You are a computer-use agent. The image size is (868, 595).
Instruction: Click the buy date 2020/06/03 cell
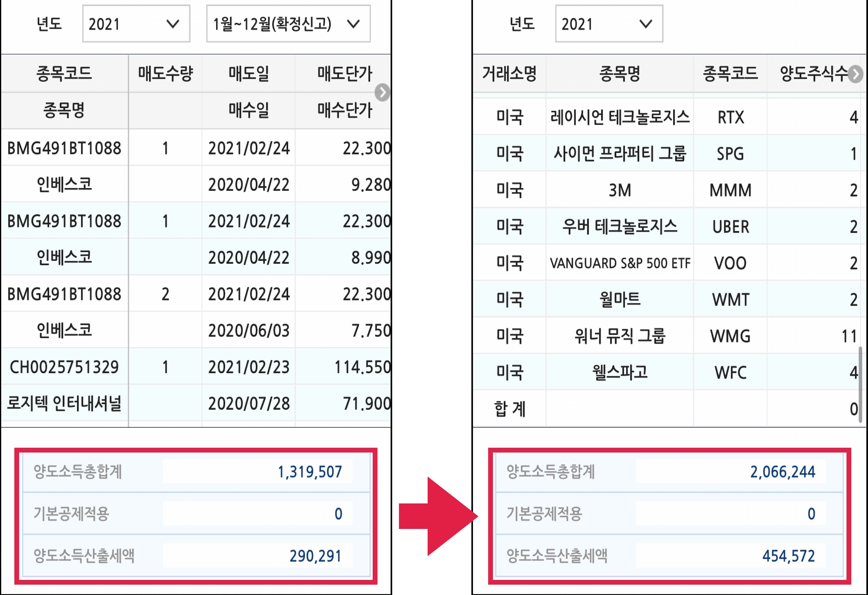[x=249, y=330]
